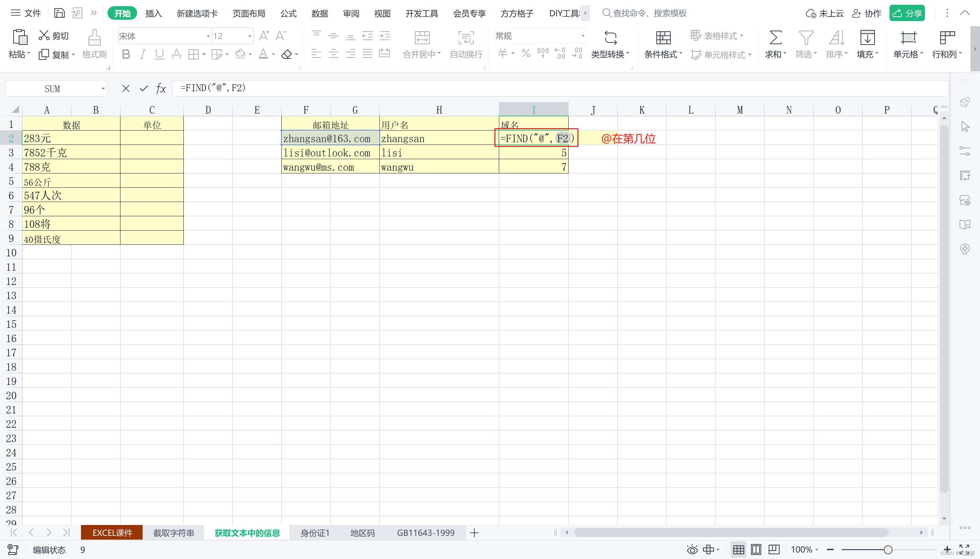This screenshot has height=559, width=980.
Task: Open the 公式 ribbon tab
Action: point(288,14)
